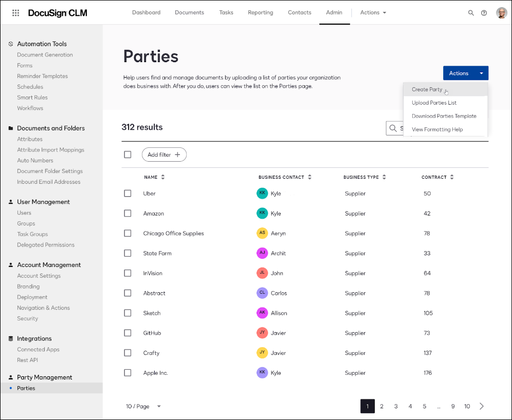The height and width of the screenshot is (420, 512).
Task: Click the CL avatar next to Carlos
Action: tap(262, 293)
